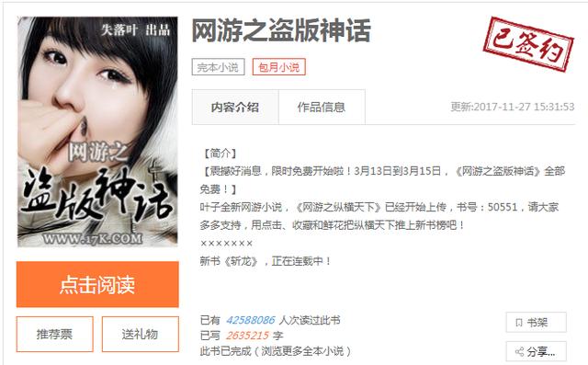Open the 分享... share options
588x365 pixels.
coord(536,351)
